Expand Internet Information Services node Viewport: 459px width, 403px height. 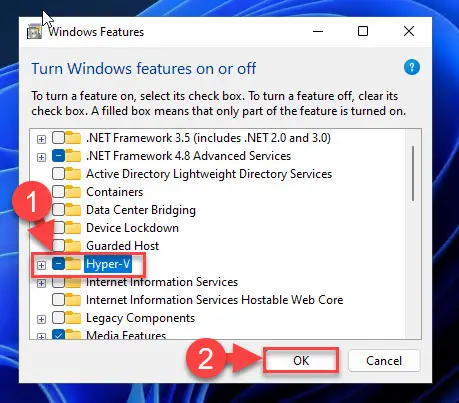click(x=41, y=284)
